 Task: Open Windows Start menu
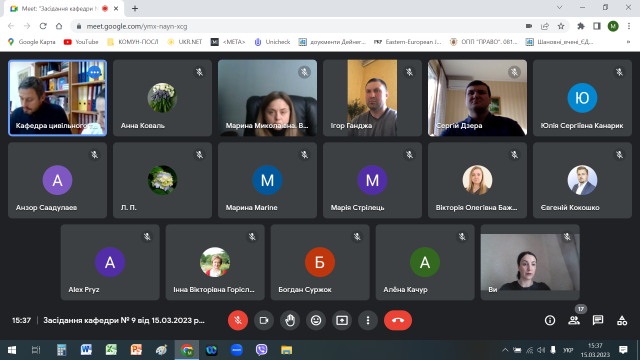pos(12,350)
